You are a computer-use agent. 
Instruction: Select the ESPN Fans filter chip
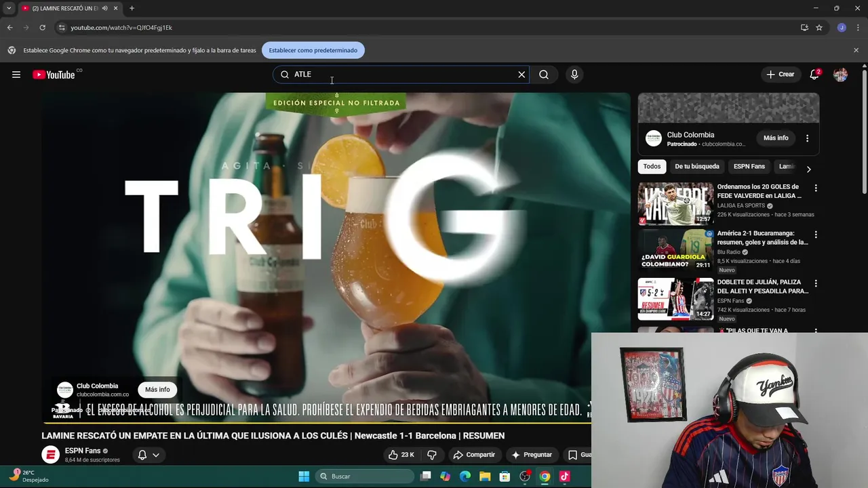pos(749,167)
